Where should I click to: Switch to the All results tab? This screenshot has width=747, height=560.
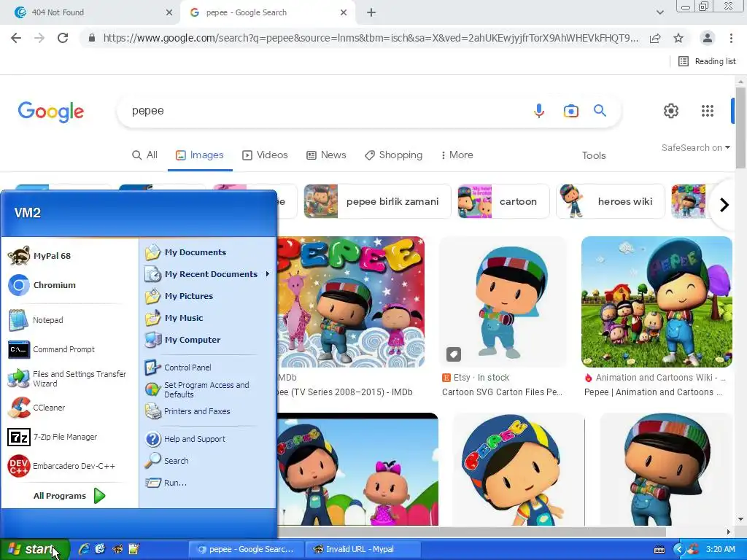point(144,155)
